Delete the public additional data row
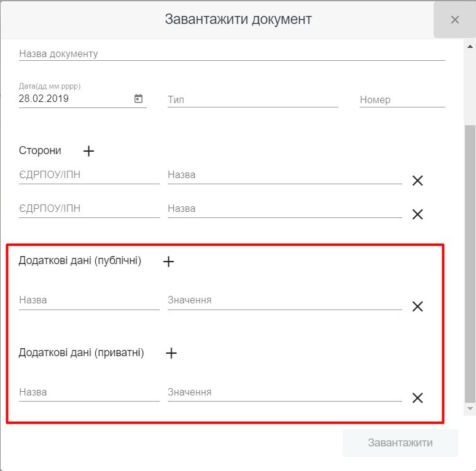Viewport: 476px width, 471px height. point(418,306)
